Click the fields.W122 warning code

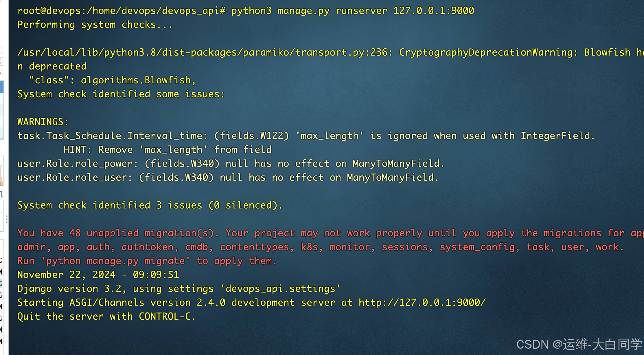[251, 136]
